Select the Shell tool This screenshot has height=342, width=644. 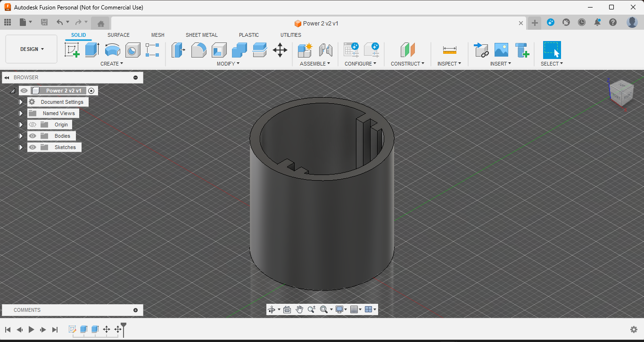pos(219,50)
